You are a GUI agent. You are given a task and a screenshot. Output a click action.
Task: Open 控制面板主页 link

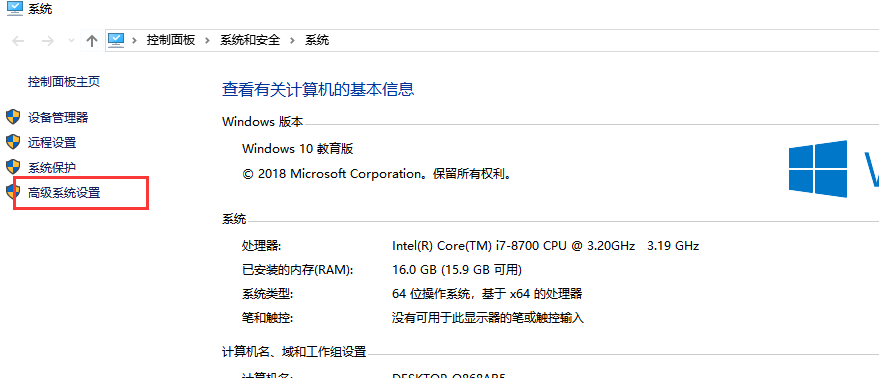(64, 82)
